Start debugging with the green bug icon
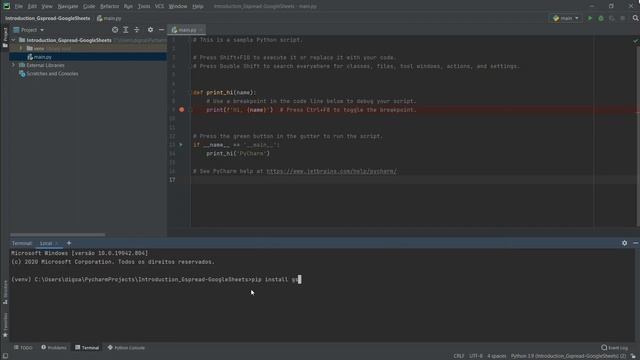The height and width of the screenshot is (360, 640). pyautogui.click(x=601, y=18)
